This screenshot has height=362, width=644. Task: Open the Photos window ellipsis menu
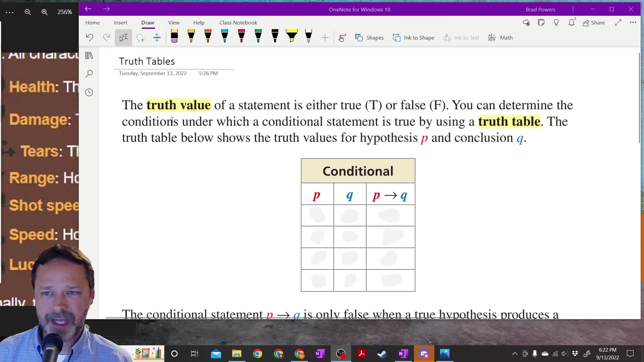(x=10, y=12)
